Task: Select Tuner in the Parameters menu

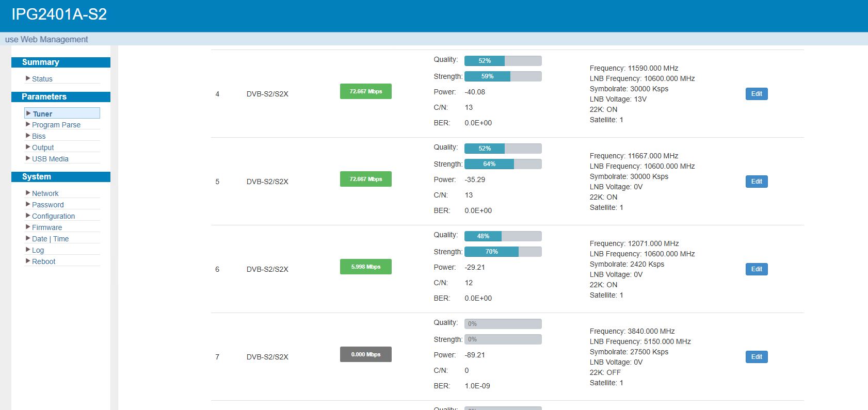Action: [42, 114]
